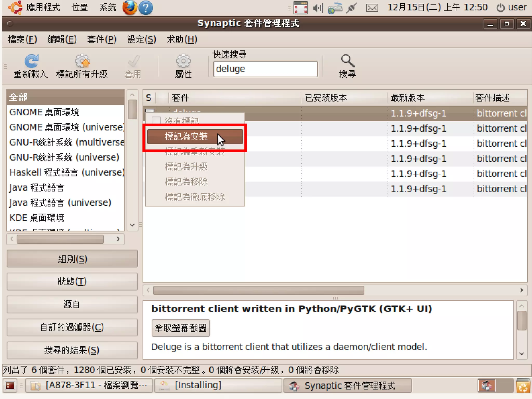Click the 源自 filter button
The image size is (532, 399).
coord(72,304)
